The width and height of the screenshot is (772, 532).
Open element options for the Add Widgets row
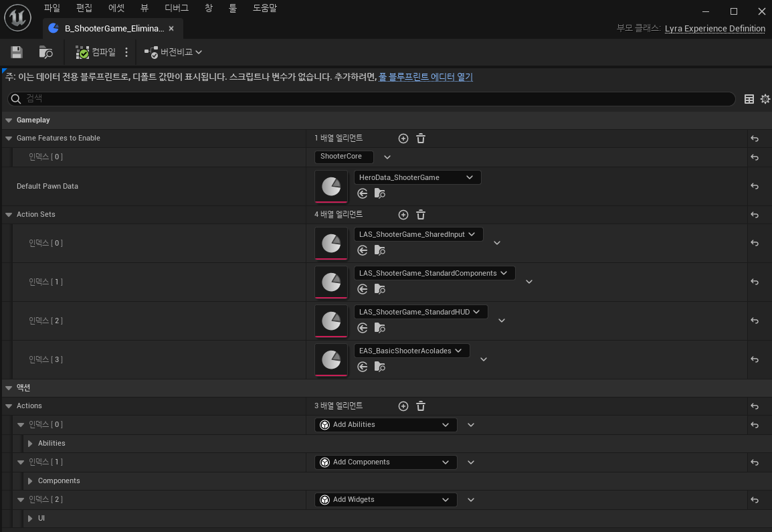point(471,500)
